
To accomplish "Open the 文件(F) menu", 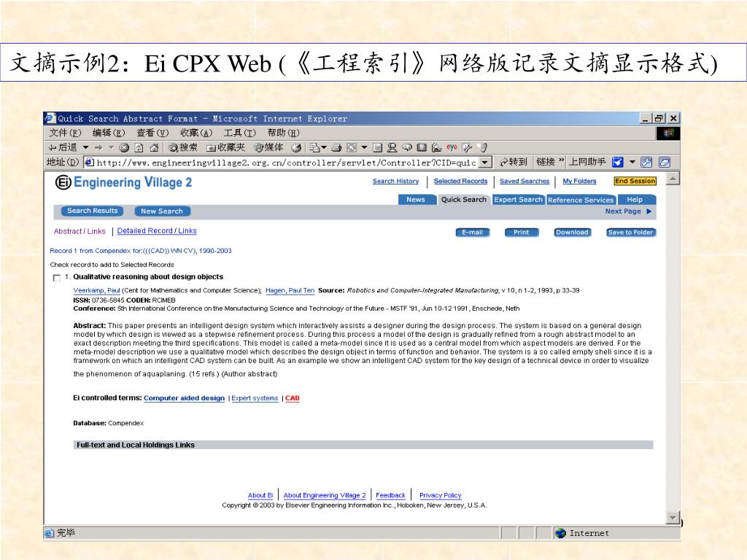I will (x=65, y=133).
